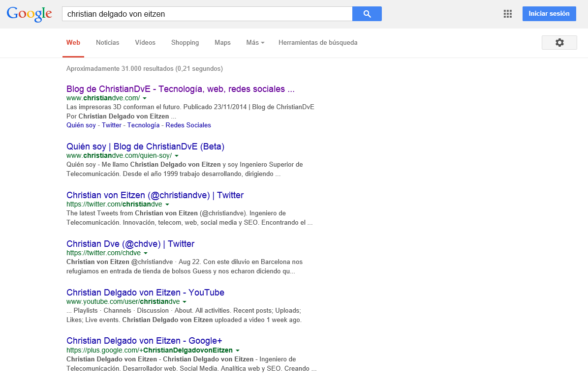The image size is (588, 384).
Task: Switch to the Maps tab
Action: (x=222, y=42)
